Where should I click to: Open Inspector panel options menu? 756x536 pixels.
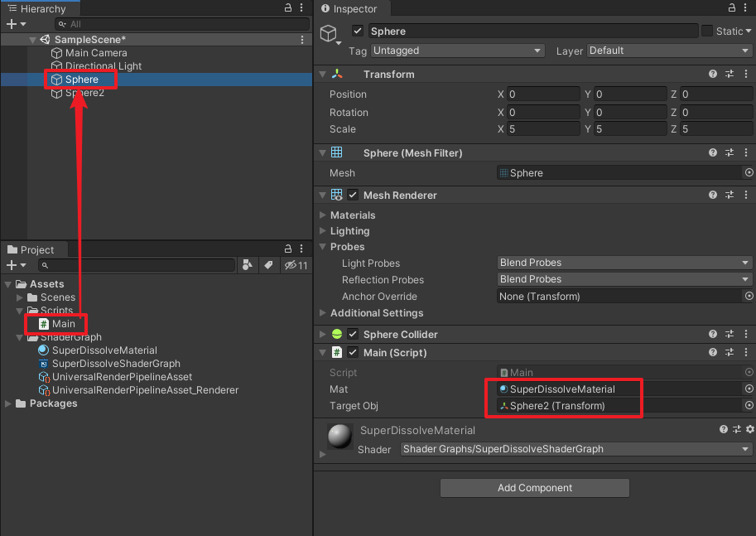(745, 7)
